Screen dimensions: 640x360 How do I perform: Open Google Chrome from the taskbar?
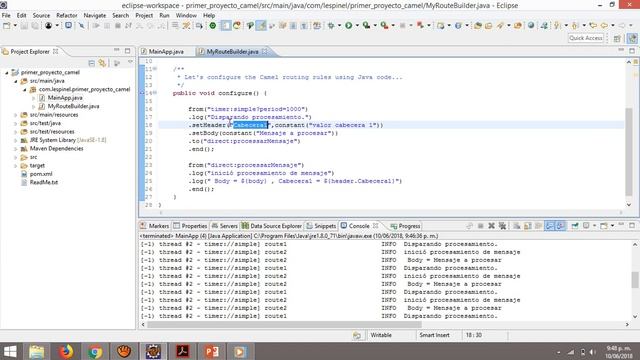(95, 351)
